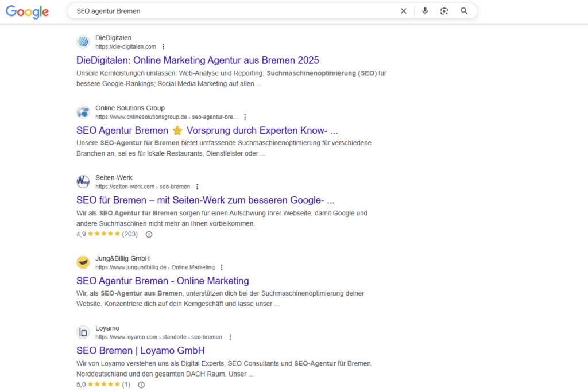Open three-dot menu beside jungundbillig.de
Viewport: 588px width, 392px height.
point(222,267)
